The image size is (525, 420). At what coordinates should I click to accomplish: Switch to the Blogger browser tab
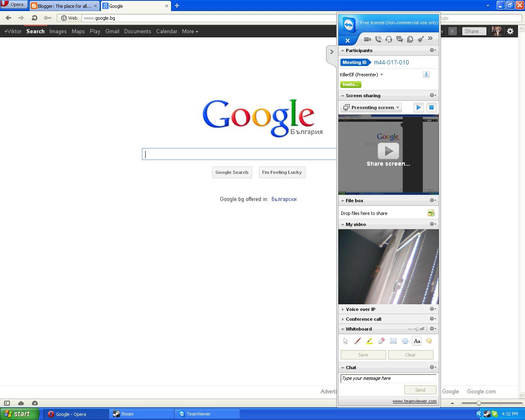64,6
